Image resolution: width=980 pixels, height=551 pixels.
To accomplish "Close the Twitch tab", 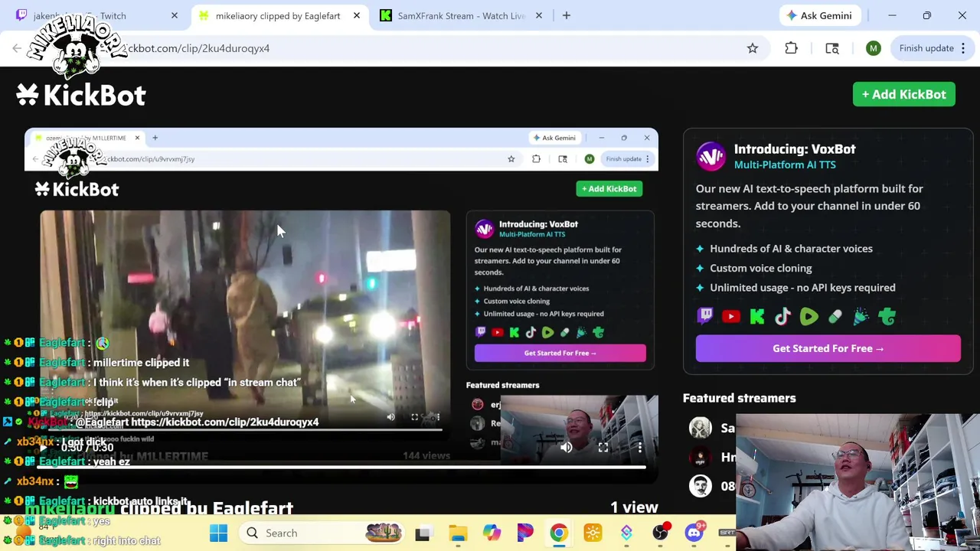I will (x=174, y=15).
